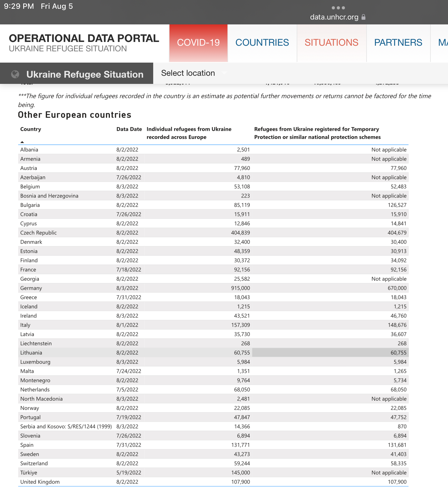Go to the SITUATIONS tab
The height and width of the screenshot is (488, 448).
click(331, 43)
